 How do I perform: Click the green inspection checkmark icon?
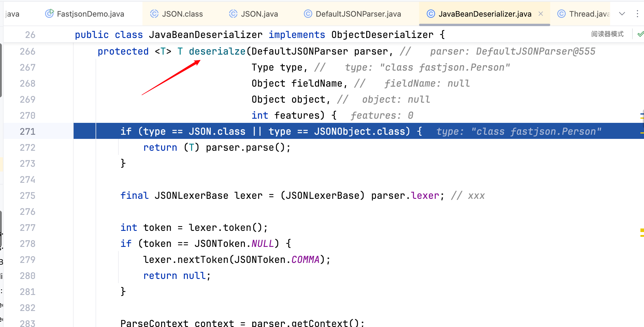(640, 34)
